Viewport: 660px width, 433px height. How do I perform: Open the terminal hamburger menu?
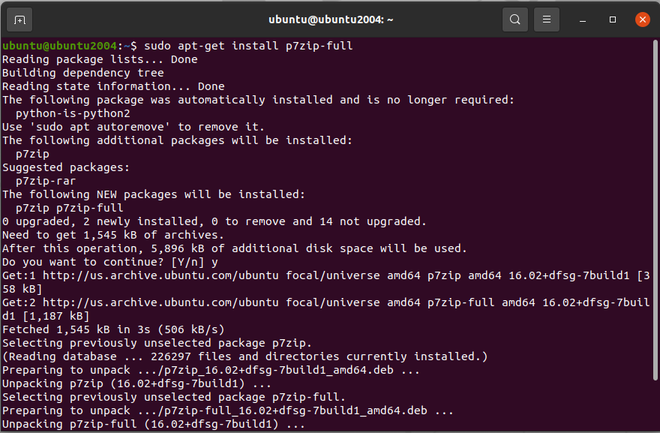tap(545, 19)
